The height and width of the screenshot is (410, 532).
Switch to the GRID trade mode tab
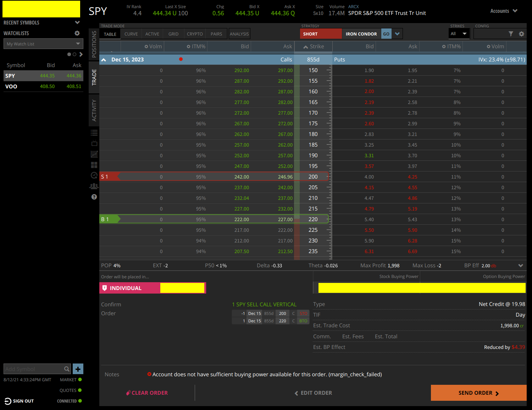pyautogui.click(x=173, y=34)
